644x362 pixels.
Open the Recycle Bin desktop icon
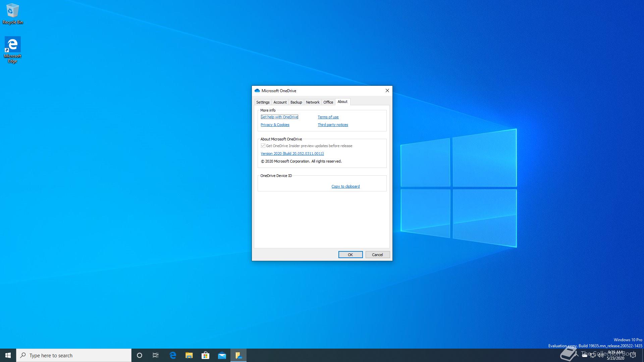[13, 14]
